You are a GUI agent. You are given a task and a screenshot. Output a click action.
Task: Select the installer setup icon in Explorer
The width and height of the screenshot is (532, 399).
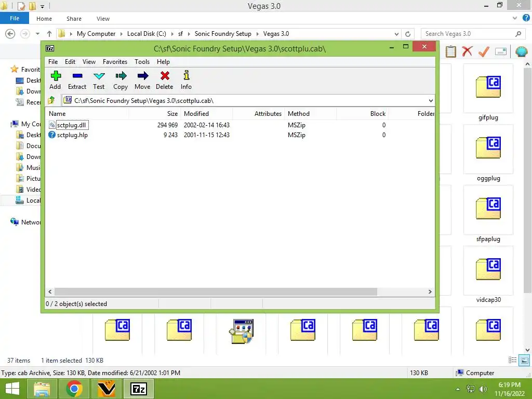tap(241, 331)
